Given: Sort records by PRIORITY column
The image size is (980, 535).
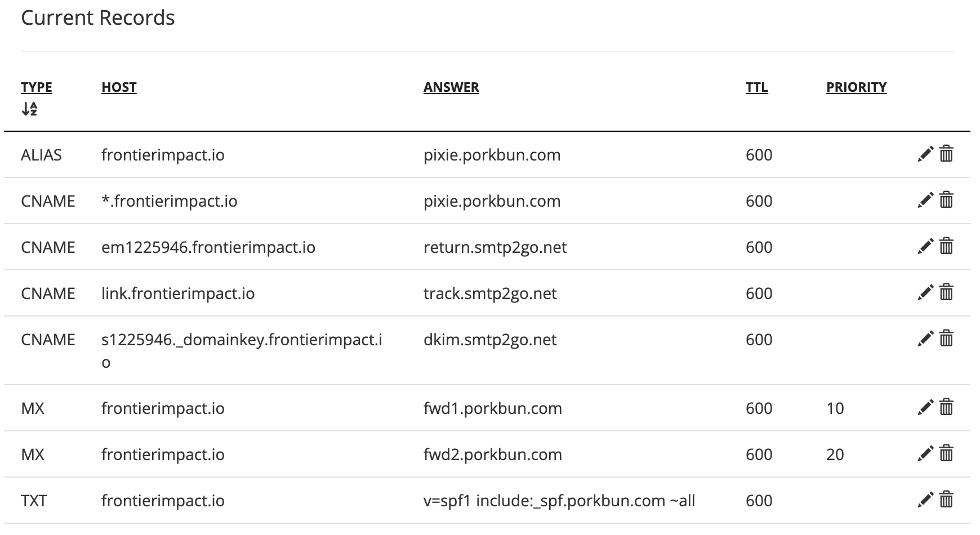Looking at the screenshot, I should pyautogui.click(x=856, y=87).
